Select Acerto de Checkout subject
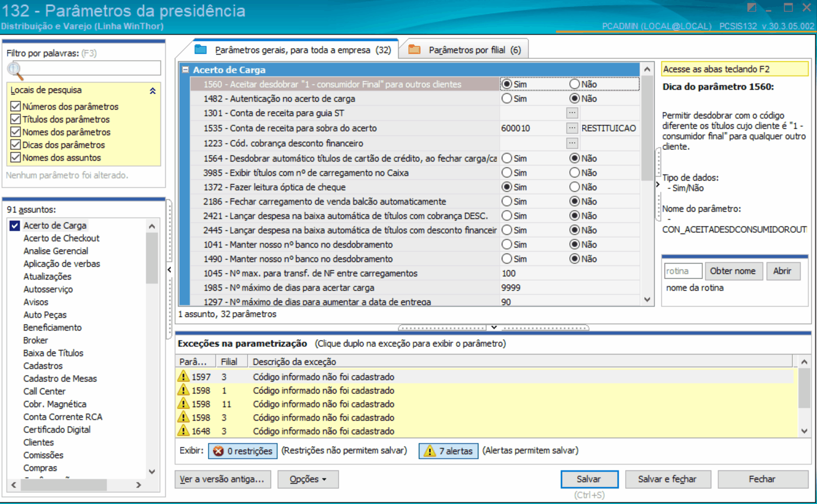Screen dimensions: 817x504 (61, 238)
